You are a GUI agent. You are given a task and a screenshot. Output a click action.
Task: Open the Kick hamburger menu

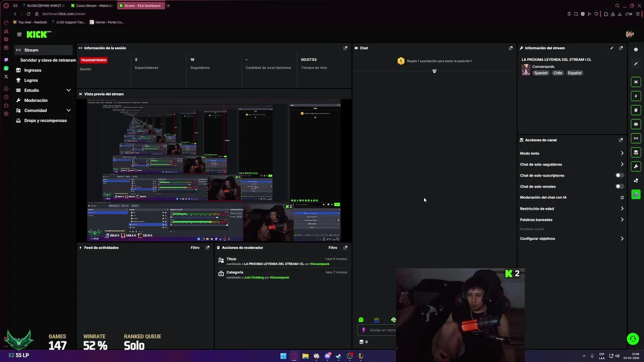19,34
